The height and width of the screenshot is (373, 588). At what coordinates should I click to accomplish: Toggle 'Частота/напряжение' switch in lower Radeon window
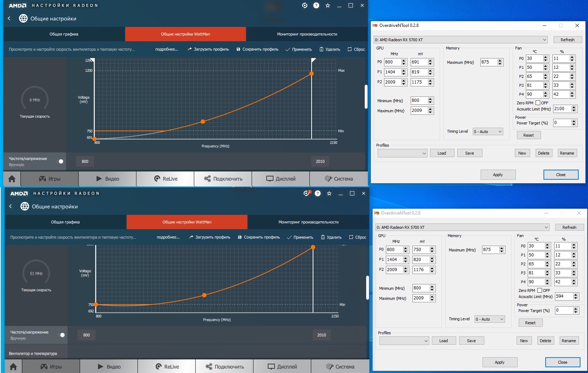pyautogui.click(x=61, y=335)
